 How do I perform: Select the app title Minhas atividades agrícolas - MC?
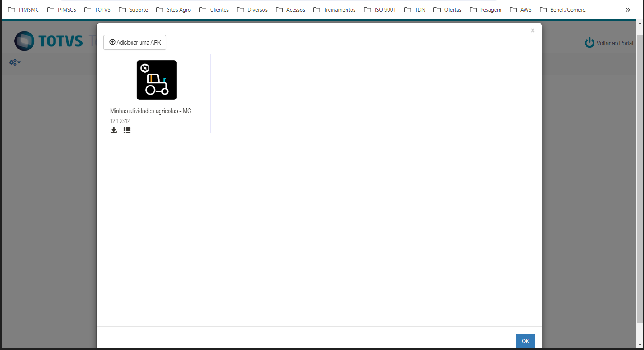click(x=151, y=111)
